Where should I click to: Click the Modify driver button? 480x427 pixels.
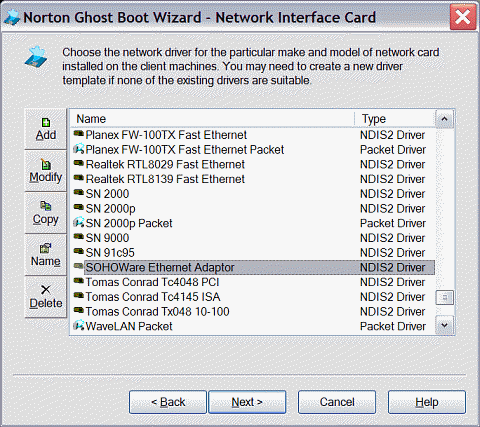46,171
